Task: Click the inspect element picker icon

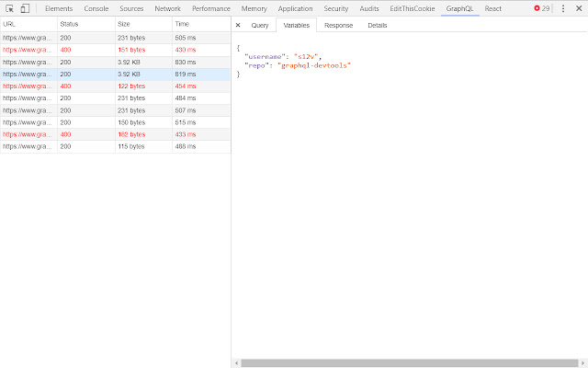Action: click(x=9, y=8)
